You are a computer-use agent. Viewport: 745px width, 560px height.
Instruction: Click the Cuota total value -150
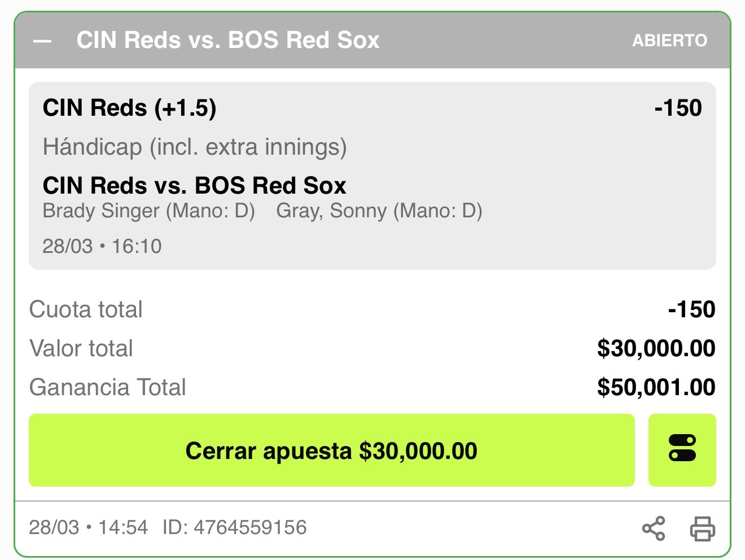691,309
